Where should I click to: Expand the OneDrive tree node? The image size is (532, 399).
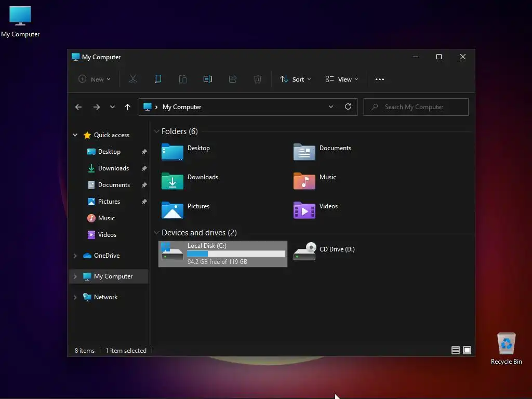[x=75, y=256]
